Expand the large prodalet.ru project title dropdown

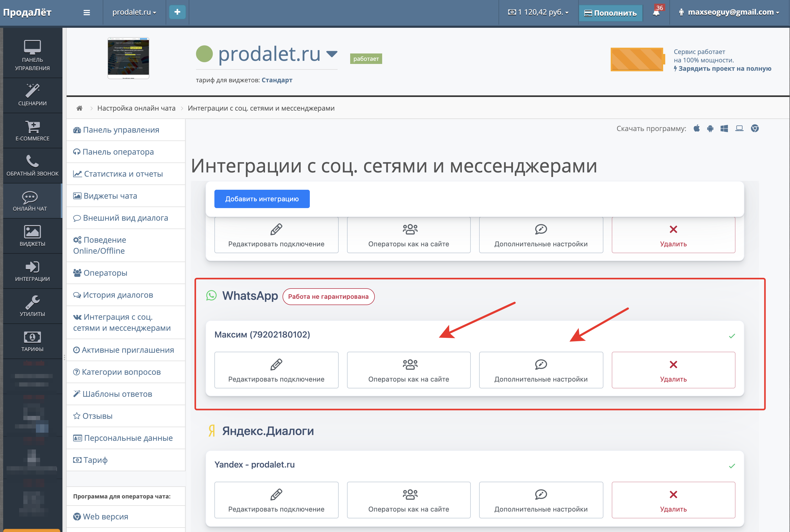click(332, 54)
